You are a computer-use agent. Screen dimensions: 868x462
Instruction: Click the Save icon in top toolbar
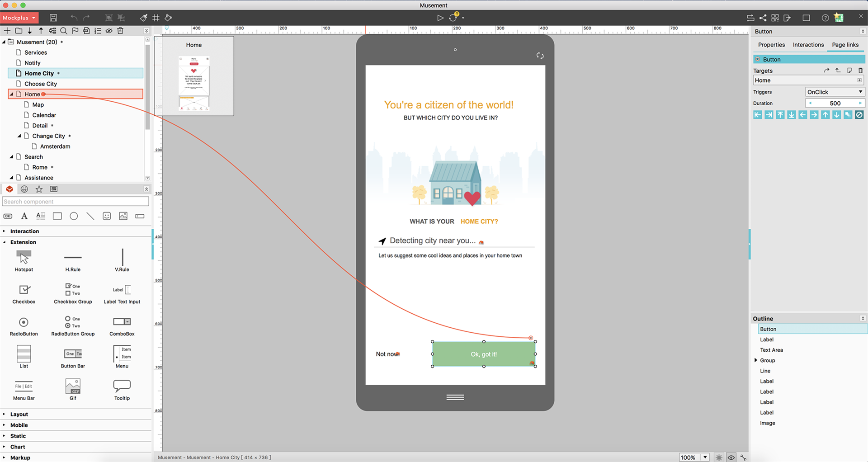click(x=53, y=18)
